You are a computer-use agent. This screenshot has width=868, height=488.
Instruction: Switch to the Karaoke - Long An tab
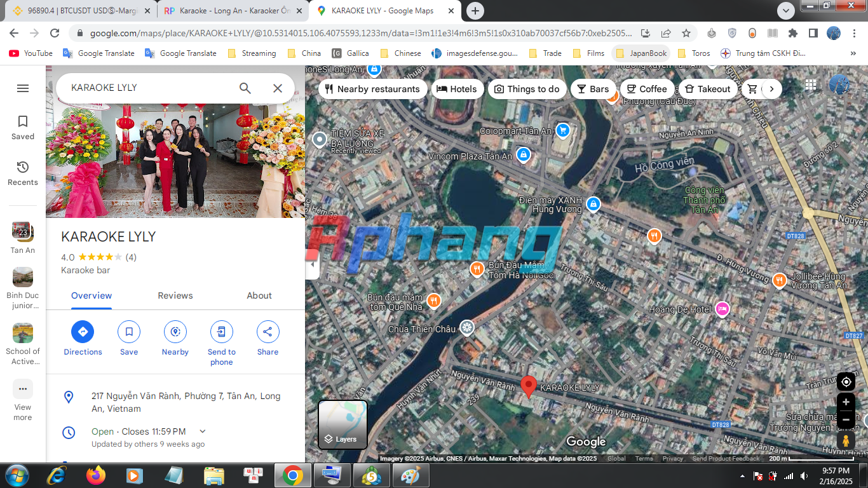click(233, 11)
